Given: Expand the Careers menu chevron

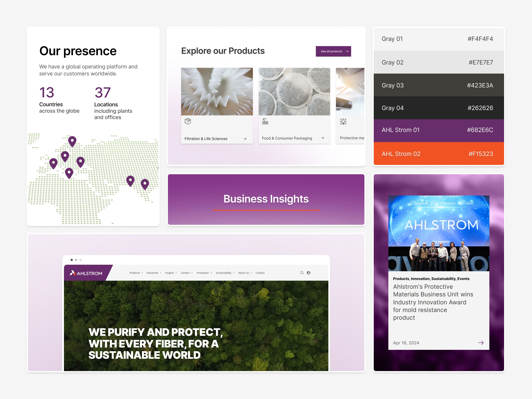Looking at the screenshot, I should pyautogui.click(x=192, y=273).
